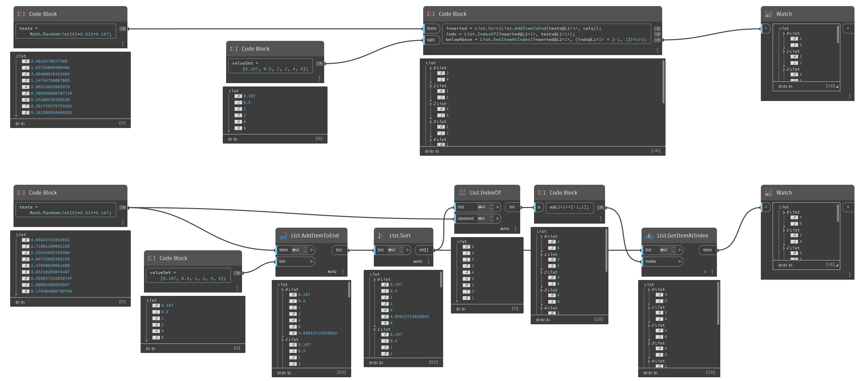Click the List.GetItemAtIndex node icon
Screen dimensions: 868x381
coord(649,236)
